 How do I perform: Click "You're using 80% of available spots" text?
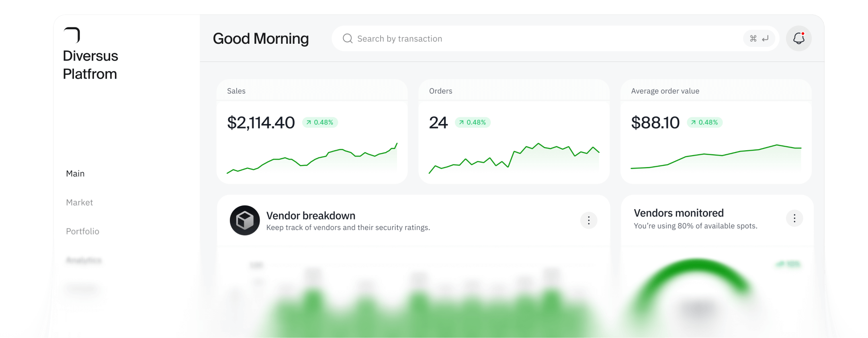(x=696, y=226)
